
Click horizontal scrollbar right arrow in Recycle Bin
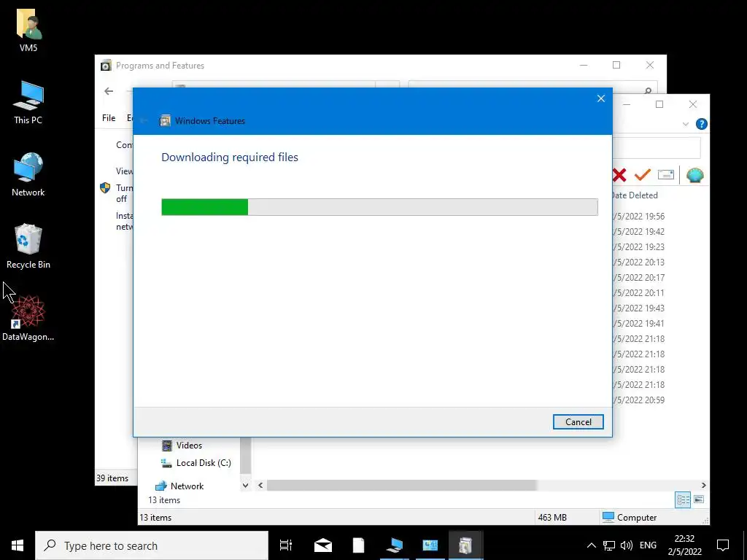[x=704, y=485]
